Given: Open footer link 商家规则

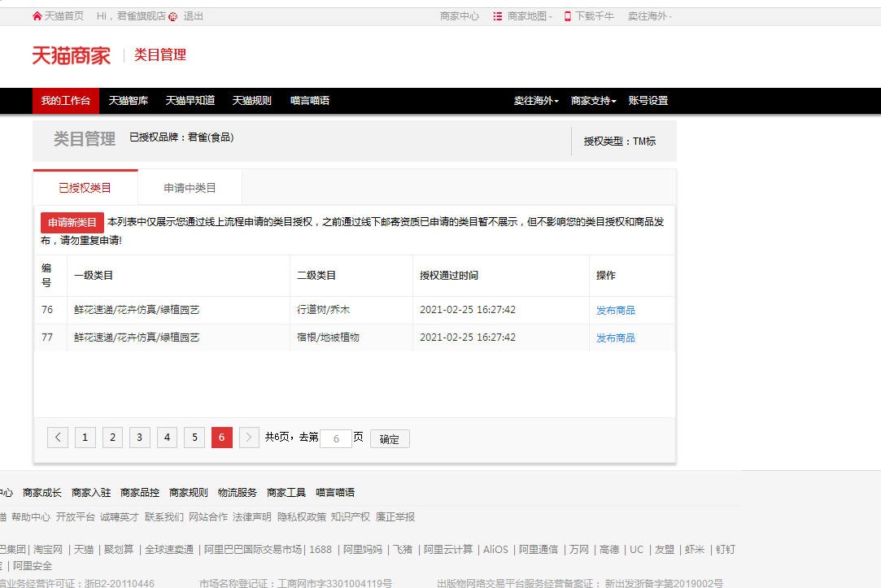Looking at the screenshot, I should tap(188, 493).
